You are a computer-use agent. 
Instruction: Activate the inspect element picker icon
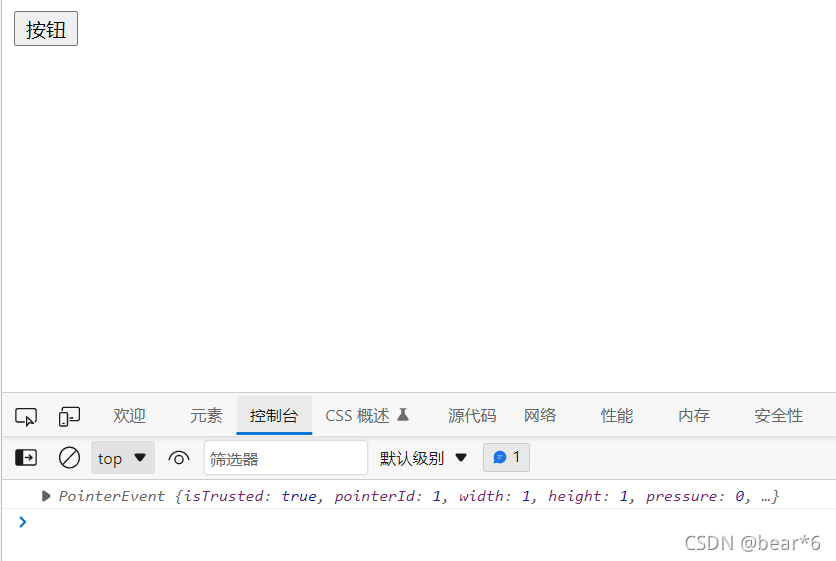[x=26, y=416]
